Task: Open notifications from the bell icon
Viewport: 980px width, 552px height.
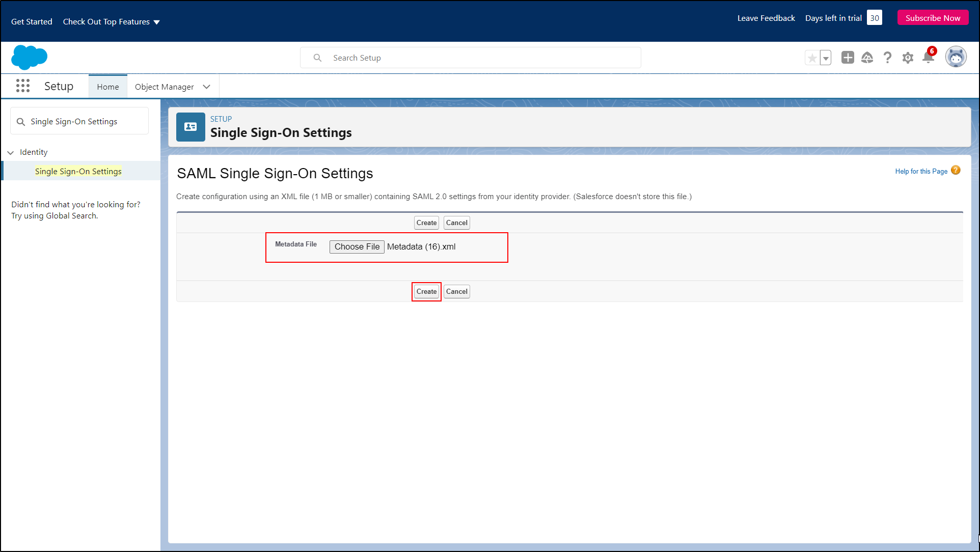Action: point(928,58)
